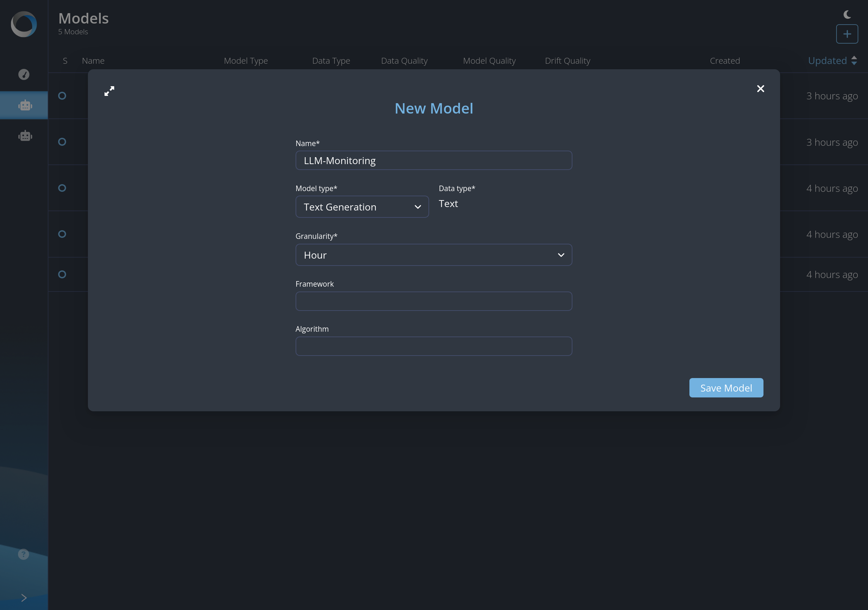Click the Save Model button
The height and width of the screenshot is (610, 868).
click(726, 388)
